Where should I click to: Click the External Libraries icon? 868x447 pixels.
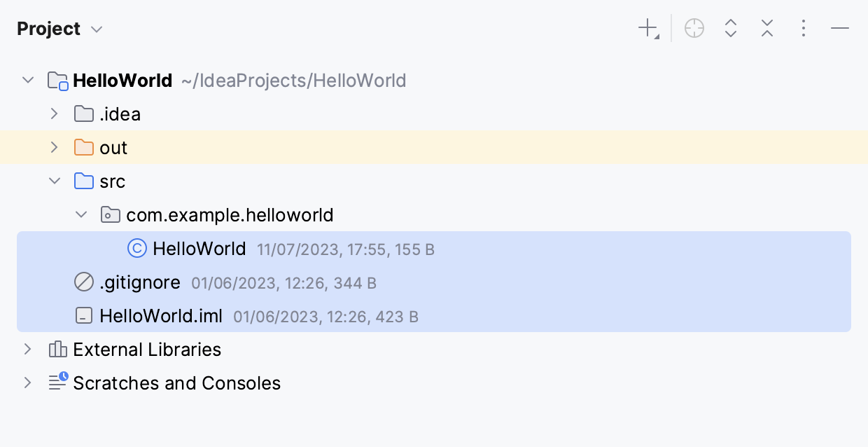57,349
